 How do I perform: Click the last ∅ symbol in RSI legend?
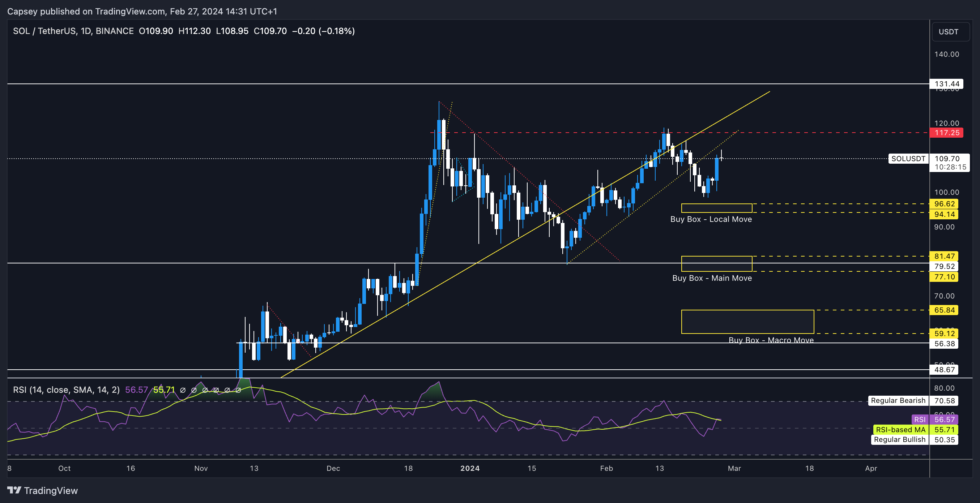238,390
